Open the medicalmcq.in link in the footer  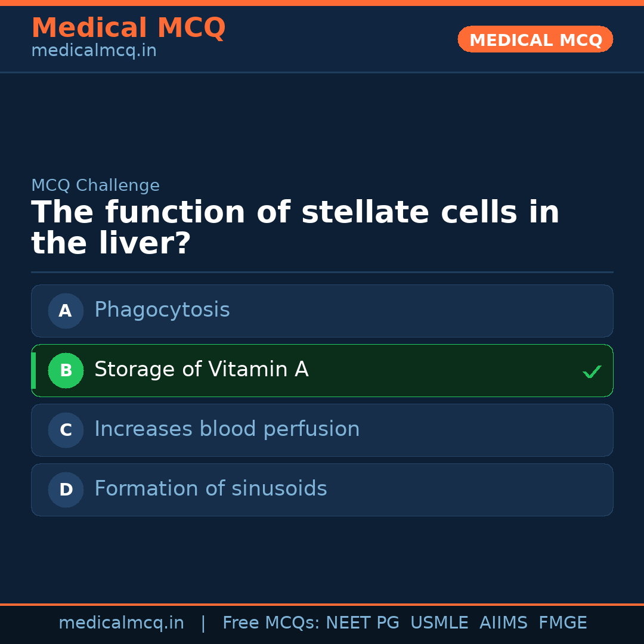click(x=121, y=623)
